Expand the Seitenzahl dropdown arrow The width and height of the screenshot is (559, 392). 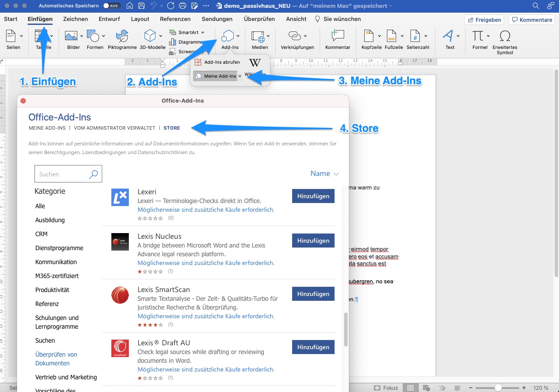coord(425,36)
